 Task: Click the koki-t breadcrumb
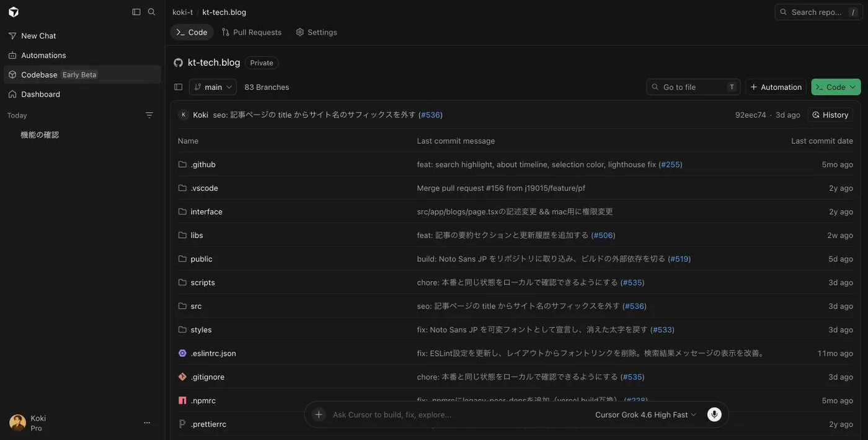click(x=182, y=12)
